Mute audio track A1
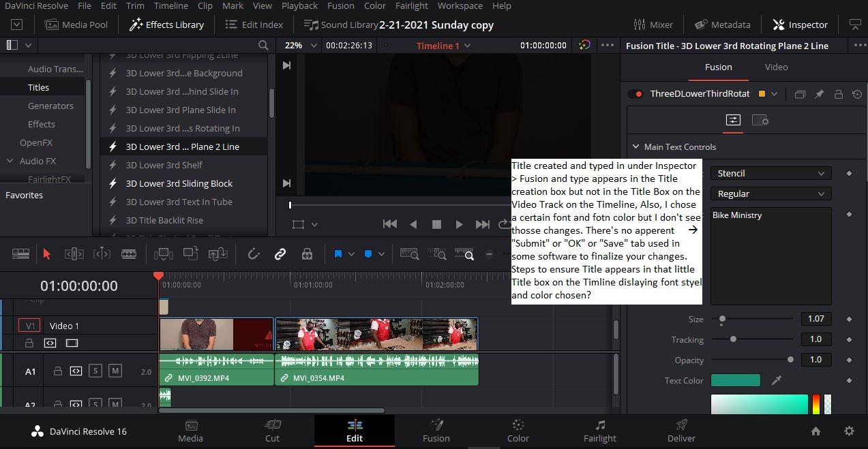868x449 pixels. click(115, 371)
